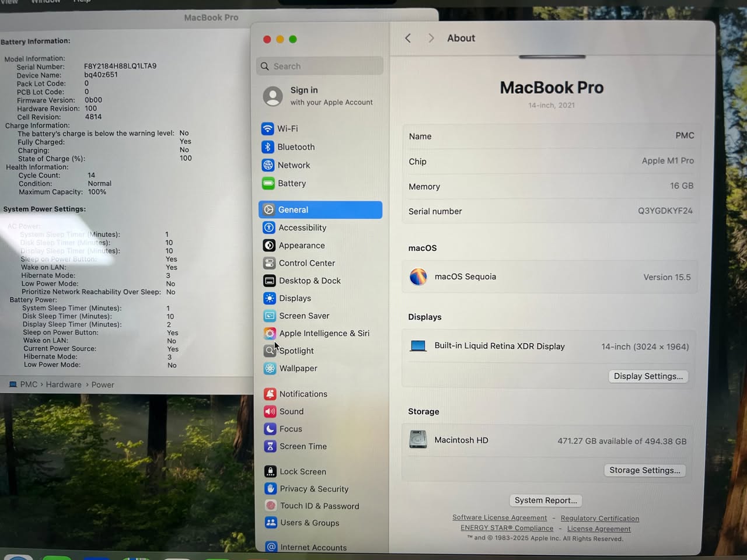Click the Serial number value Q3YGDKYF24

[x=665, y=211]
